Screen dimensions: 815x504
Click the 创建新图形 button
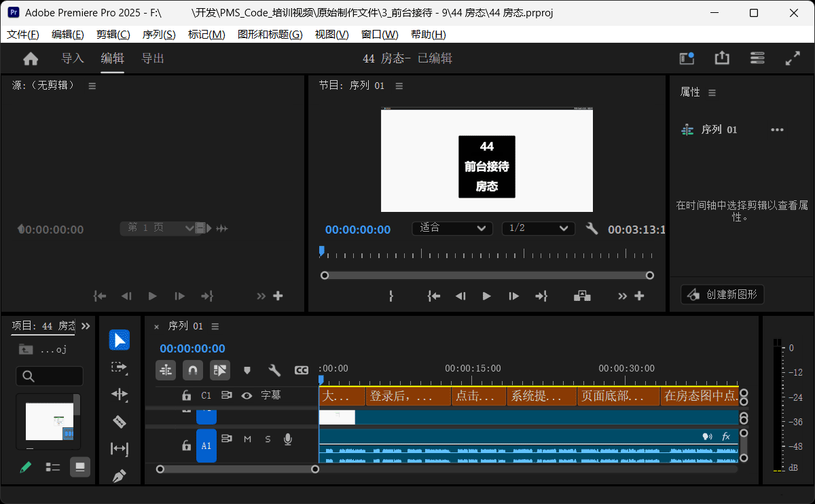pyautogui.click(x=723, y=295)
